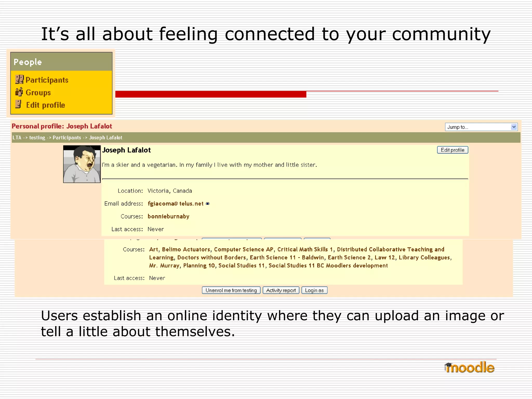Open the Planning 10 course link
The image size is (532, 399).
tap(199, 265)
